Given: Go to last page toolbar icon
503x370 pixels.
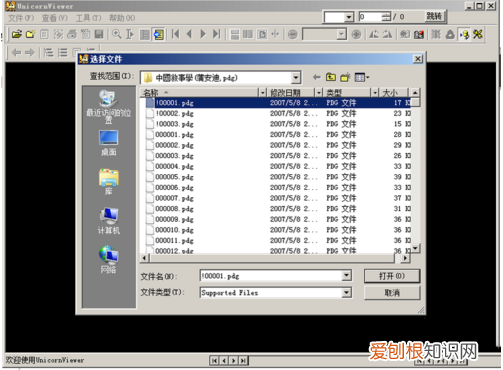Looking at the screenshot, I should (217, 34).
